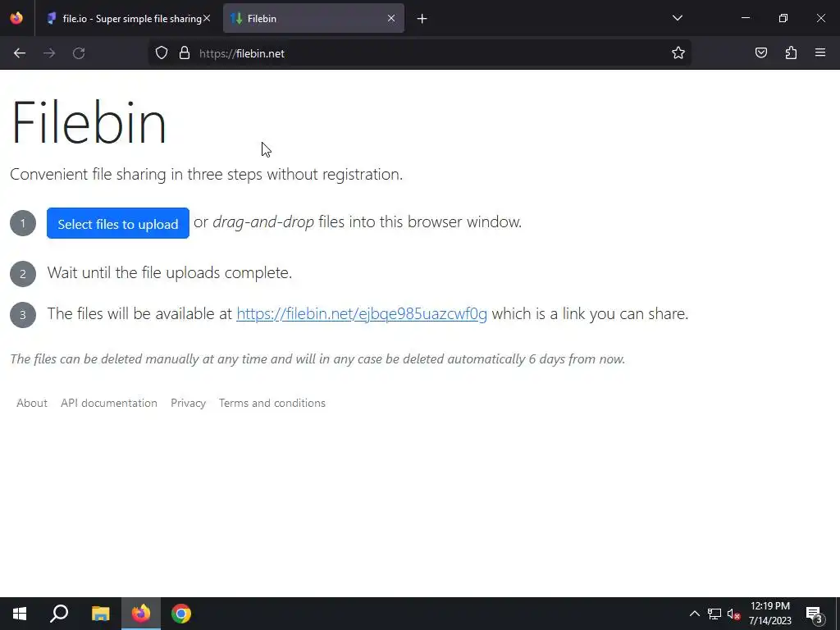Launch Google Chrome from the taskbar
This screenshot has height=630, width=840.
(181, 614)
